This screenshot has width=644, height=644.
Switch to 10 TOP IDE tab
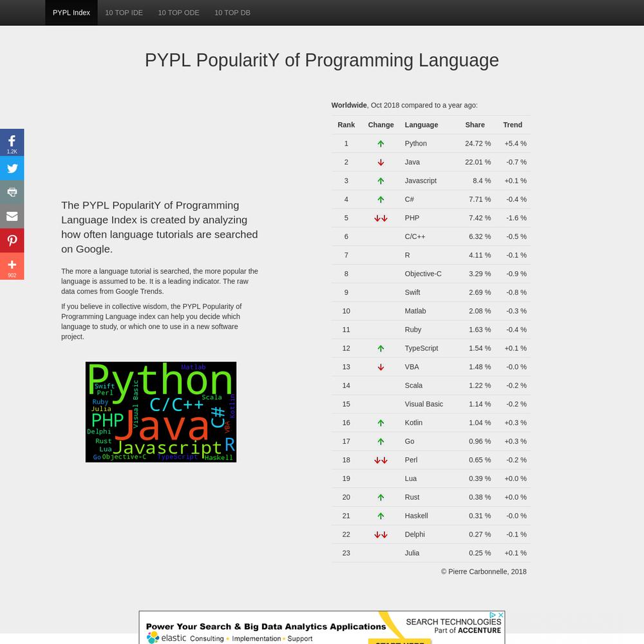click(x=124, y=13)
